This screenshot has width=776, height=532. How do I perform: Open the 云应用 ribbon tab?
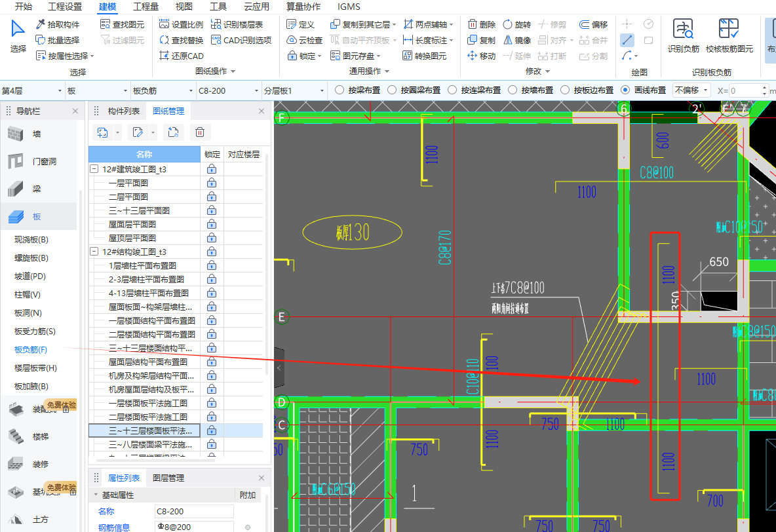click(256, 7)
